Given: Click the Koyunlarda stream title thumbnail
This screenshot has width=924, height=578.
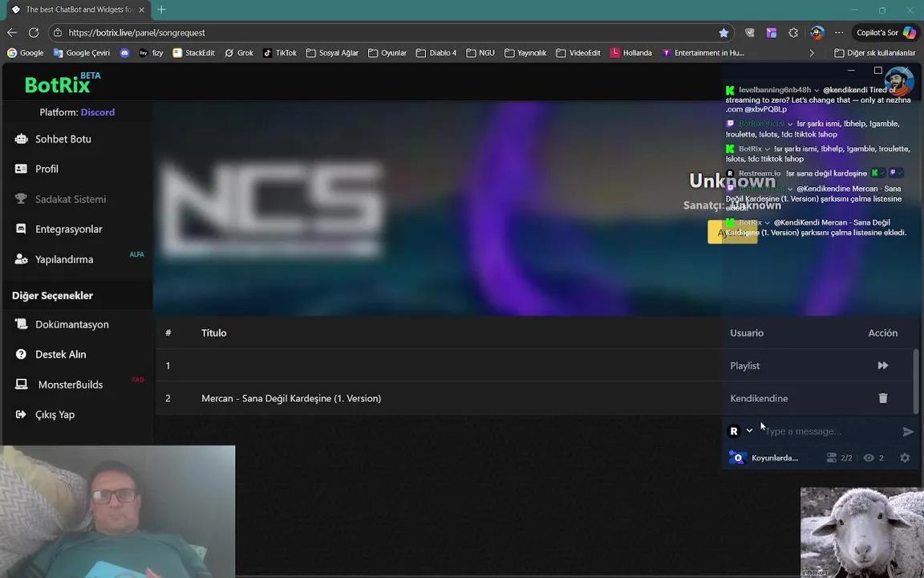Looking at the screenshot, I should pos(738,458).
